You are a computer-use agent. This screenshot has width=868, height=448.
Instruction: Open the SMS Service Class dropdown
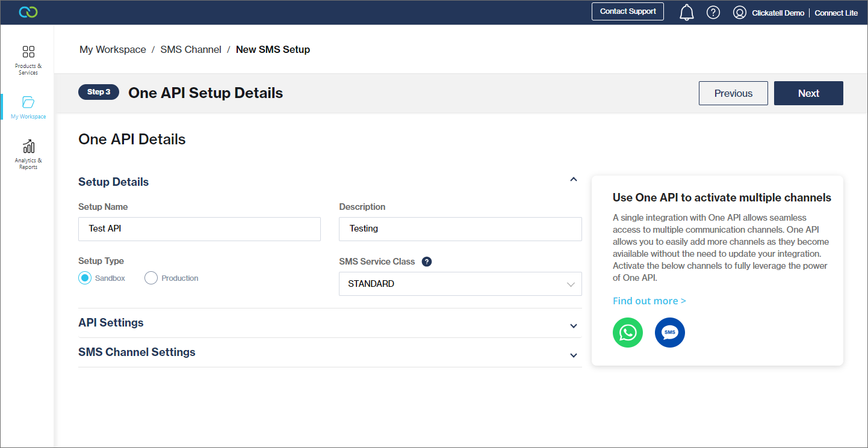tap(460, 284)
